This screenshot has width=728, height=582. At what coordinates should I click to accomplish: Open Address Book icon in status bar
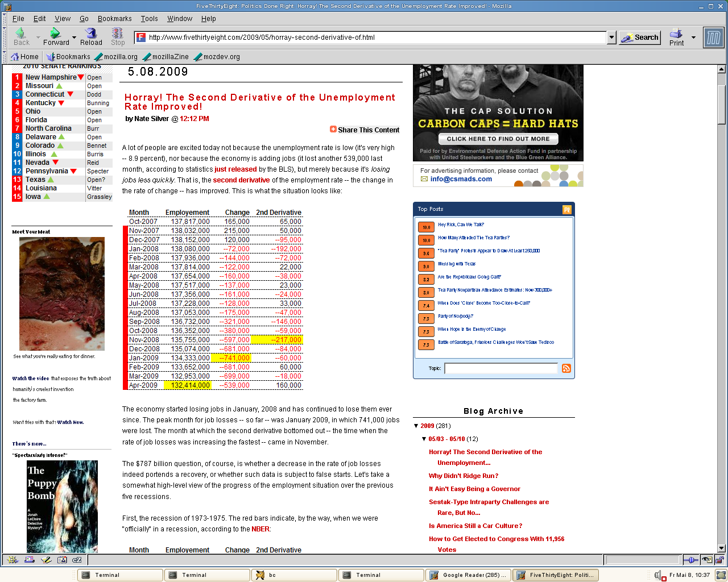(x=62, y=560)
